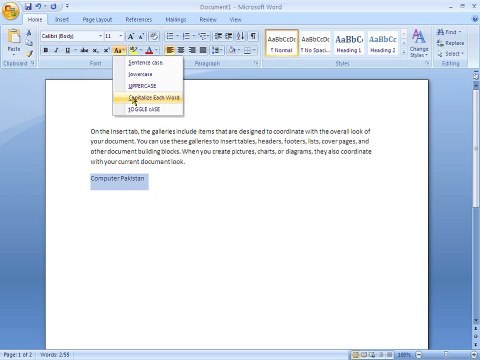
Task: Apply the Normal style
Action: pyautogui.click(x=282, y=43)
